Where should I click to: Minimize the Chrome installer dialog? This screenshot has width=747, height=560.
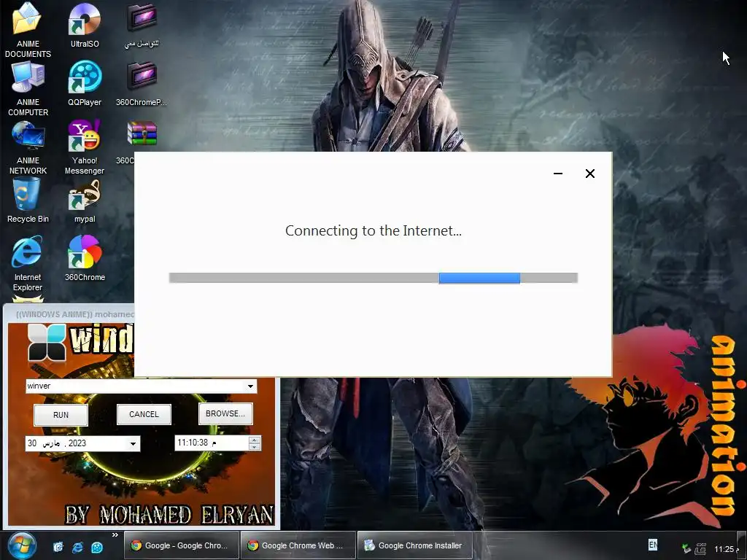558,174
